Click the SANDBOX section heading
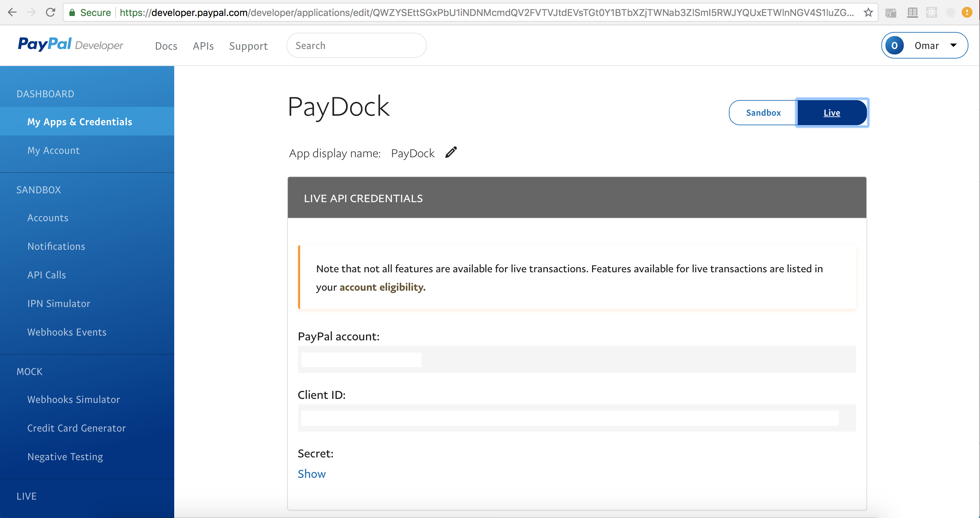 click(x=38, y=190)
